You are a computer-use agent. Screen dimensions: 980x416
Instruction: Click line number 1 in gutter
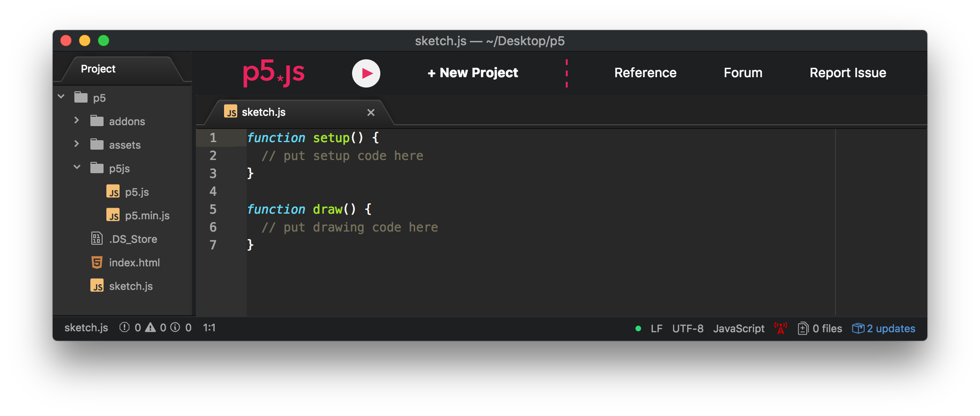point(213,138)
